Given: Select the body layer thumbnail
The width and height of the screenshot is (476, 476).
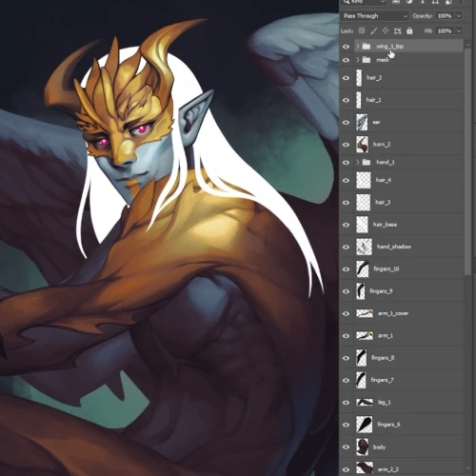Looking at the screenshot, I should (x=362, y=446).
